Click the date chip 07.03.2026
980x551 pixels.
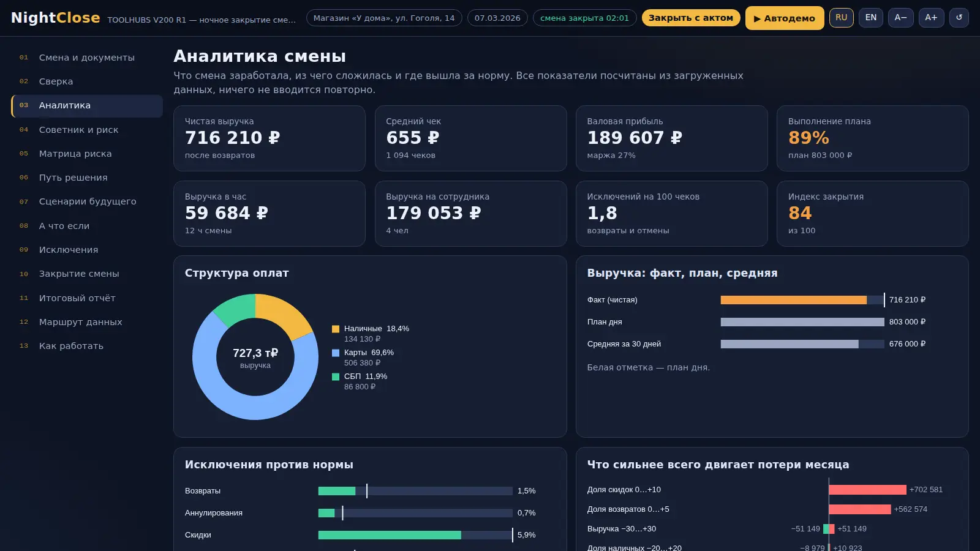pos(497,18)
